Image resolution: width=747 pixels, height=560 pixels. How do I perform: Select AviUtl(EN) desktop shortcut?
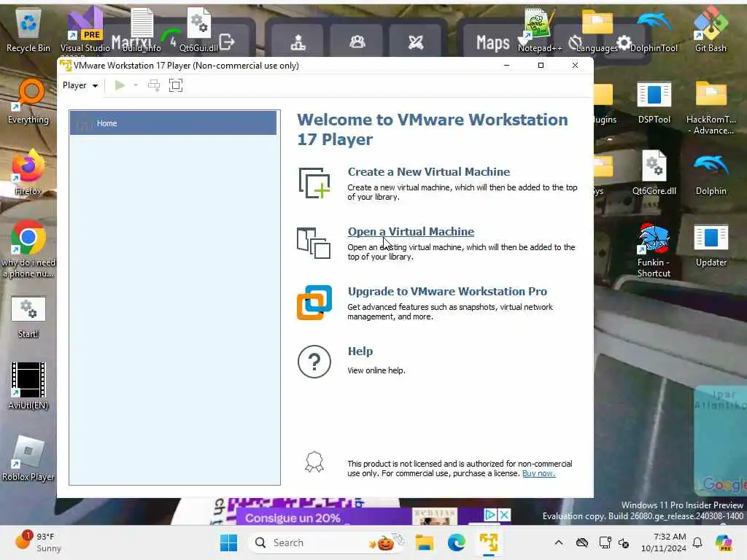pyautogui.click(x=28, y=386)
